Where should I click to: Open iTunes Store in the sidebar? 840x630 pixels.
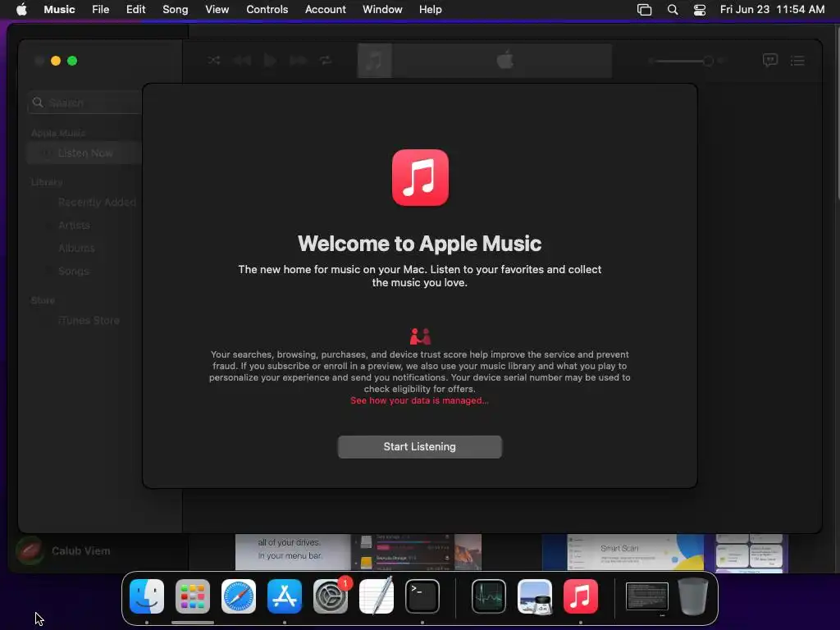point(89,321)
